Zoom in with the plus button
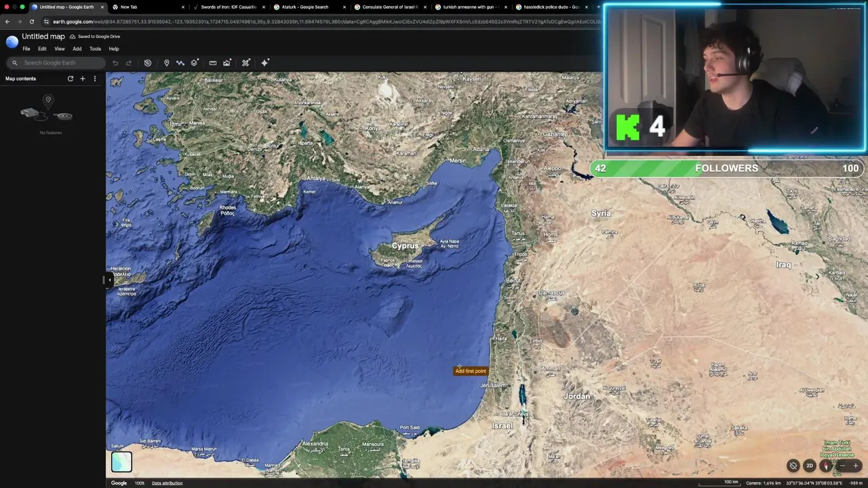The image size is (868, 488). (856, 466)
